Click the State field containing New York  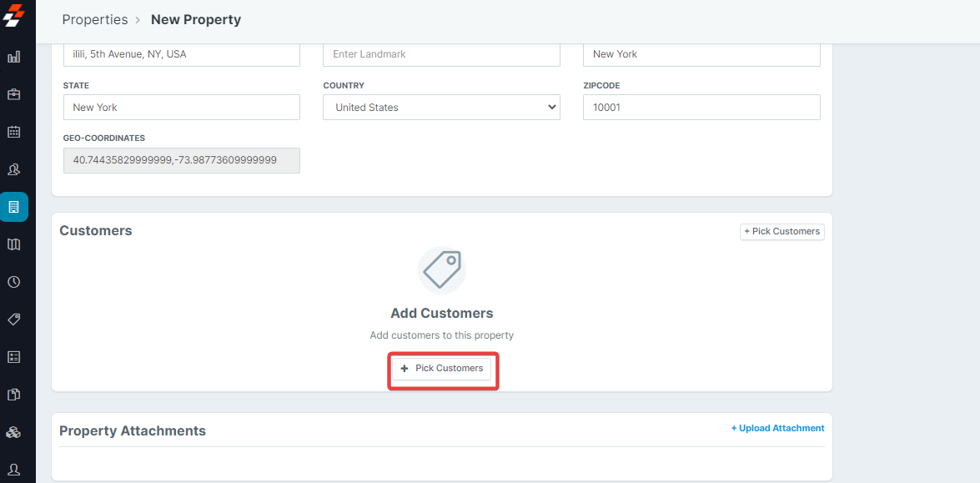coord(181,108)
